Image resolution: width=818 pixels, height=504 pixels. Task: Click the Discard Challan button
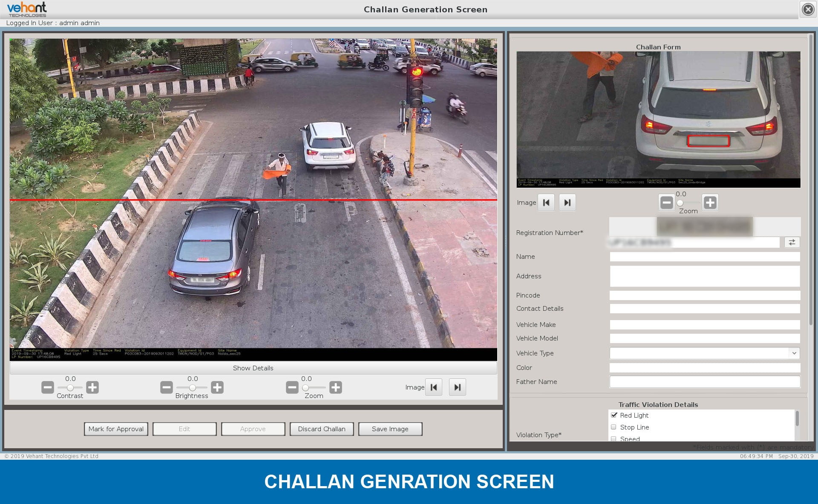point(322,429)
